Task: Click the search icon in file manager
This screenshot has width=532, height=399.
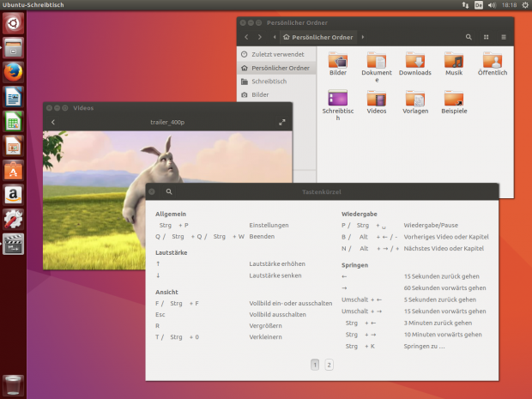Action: click(469, 37)
